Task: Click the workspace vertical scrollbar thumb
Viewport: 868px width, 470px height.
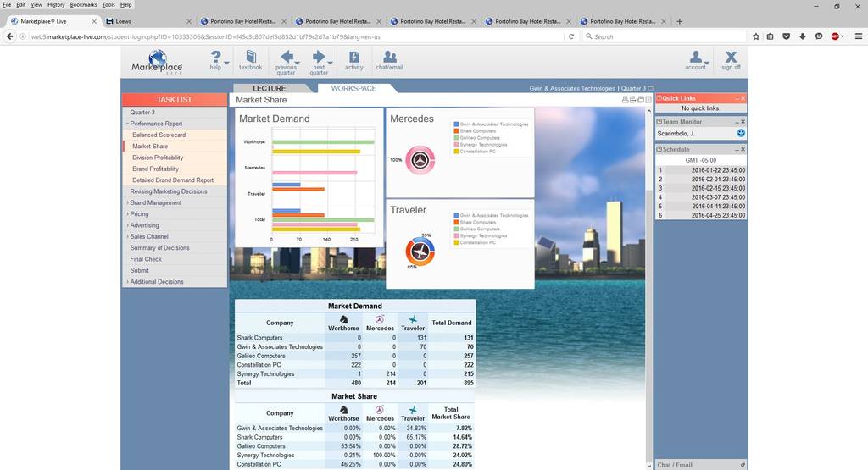Action: pyautogui.click(x=648, y=326)
